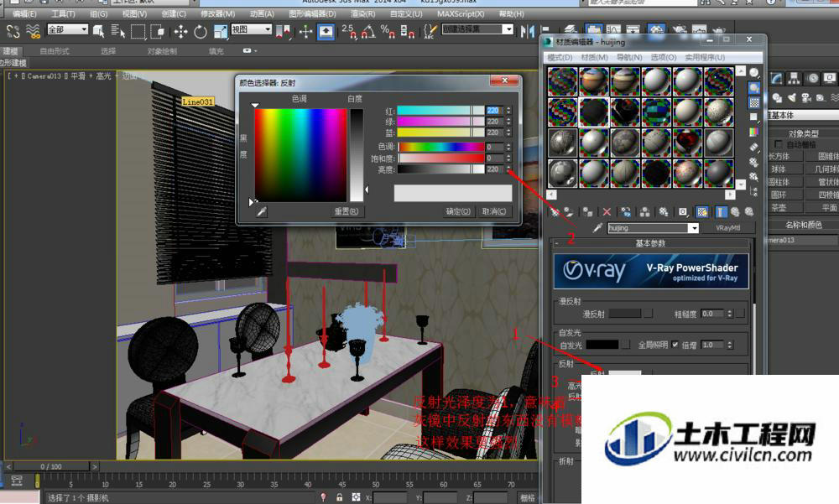Open the 全部 selection filter dropdown
839x504 pixels.
point(67,29)
